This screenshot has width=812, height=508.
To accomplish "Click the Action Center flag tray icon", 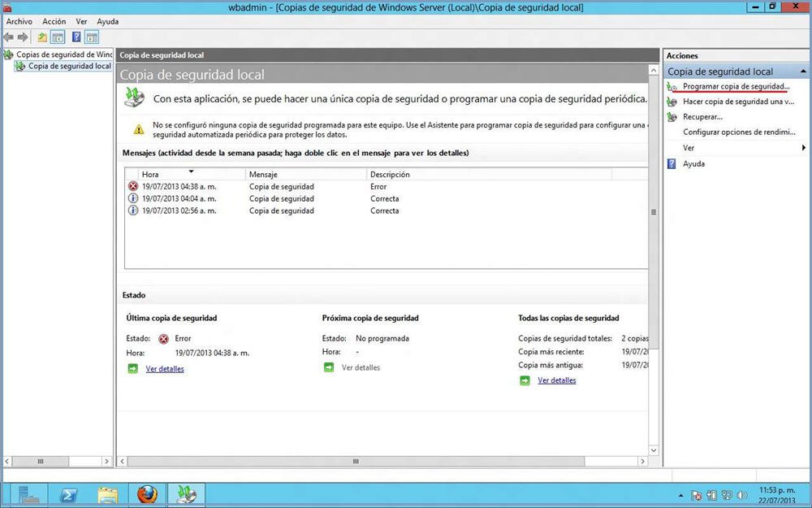I will click(x=697, y=496).
